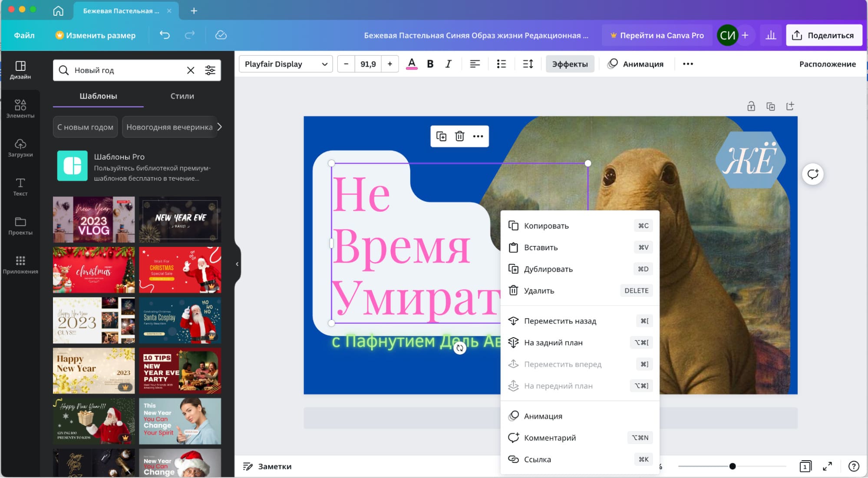The width and height of the screenshot is (868, 478).
Task: Select Копировать from context menu
Action: tap(580, 226)
